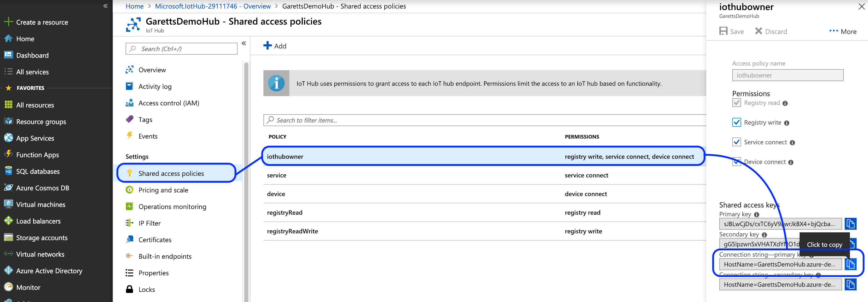Open Monitor from sidebar
Viewport: 868px width, 302px height.
[28, 287]
